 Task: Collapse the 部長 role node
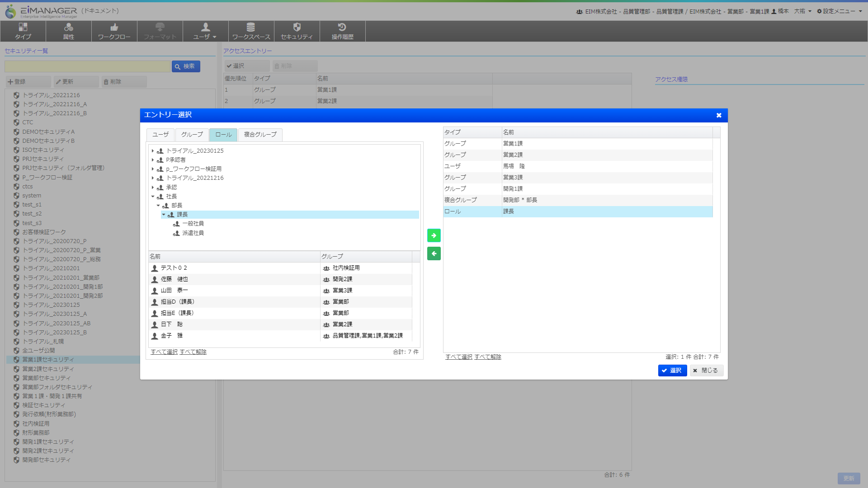tap(158, 206)
